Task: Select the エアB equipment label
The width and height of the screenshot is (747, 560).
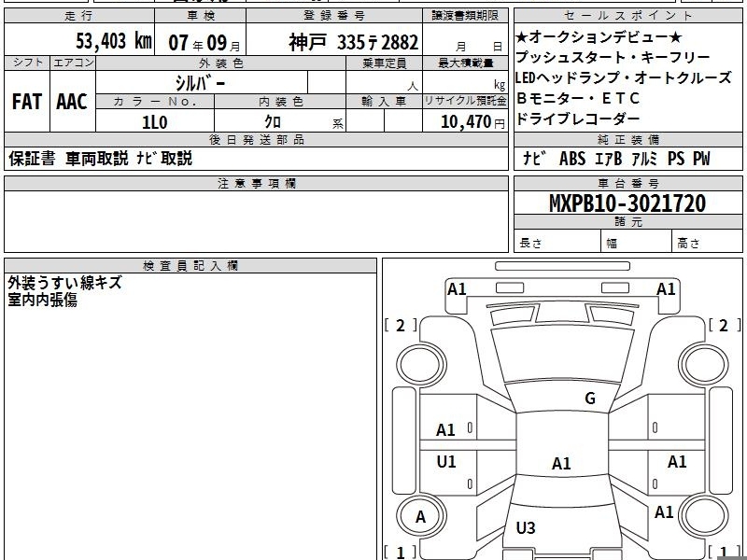Action: point(609,159)
